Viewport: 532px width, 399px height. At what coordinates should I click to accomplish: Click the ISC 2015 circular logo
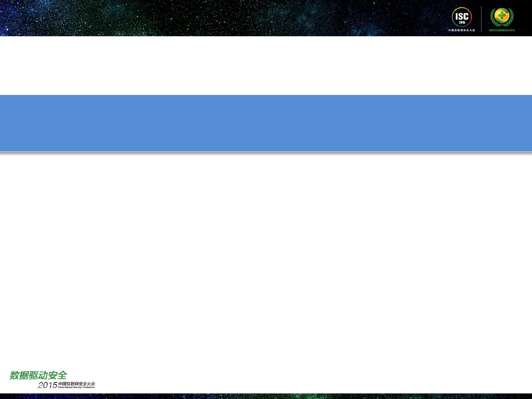[462, 17]
